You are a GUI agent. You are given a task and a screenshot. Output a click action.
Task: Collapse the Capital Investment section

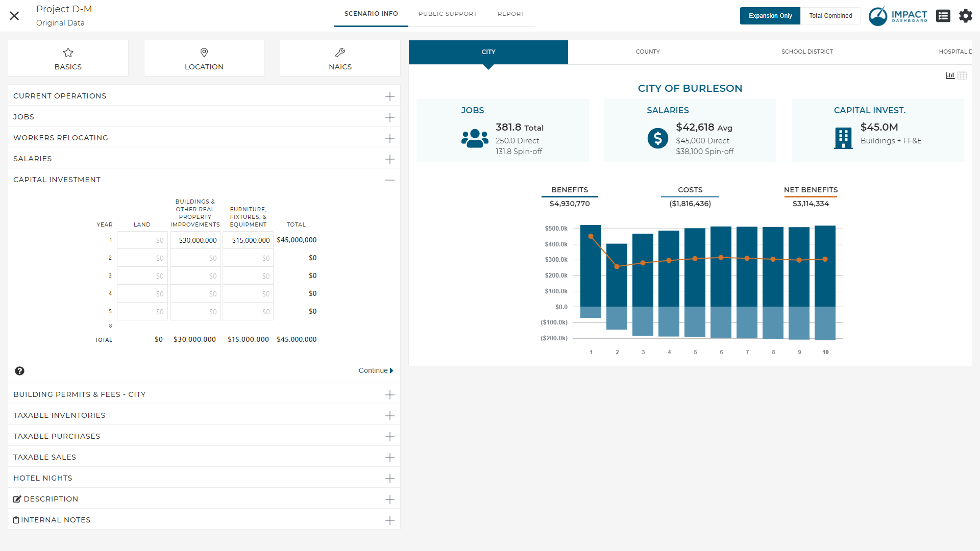point(389,180)
